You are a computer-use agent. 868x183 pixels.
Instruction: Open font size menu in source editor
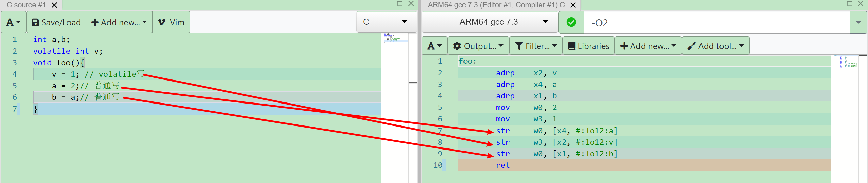pyautogui.click(x=14, y=22)
